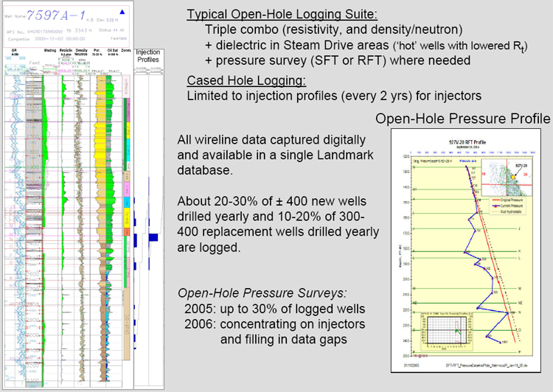Click the small inset graph at RFT chart bottom
The width and height of the screenshot is (553, 392).
tap(448, 332)
